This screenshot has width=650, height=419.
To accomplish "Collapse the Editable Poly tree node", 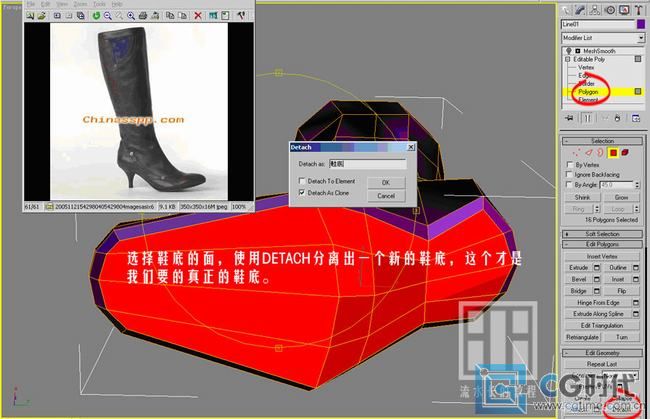I will (x=568, y=59).
